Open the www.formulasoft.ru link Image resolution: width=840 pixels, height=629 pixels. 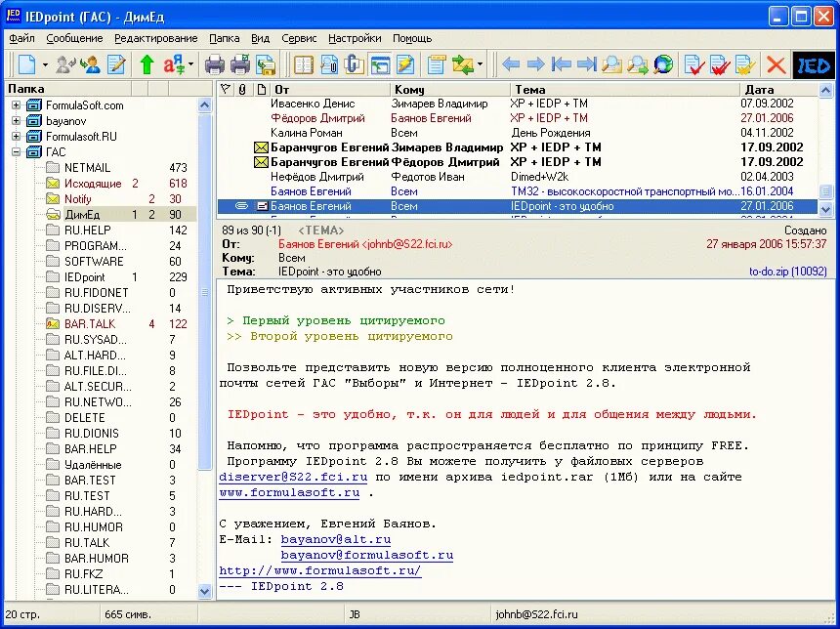(289, 492)
